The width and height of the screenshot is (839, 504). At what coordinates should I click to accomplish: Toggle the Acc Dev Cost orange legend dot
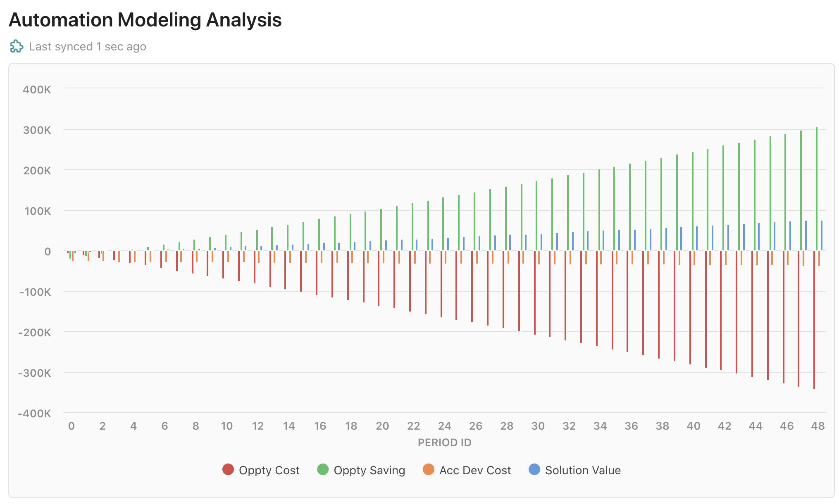[x=429, y=470]
